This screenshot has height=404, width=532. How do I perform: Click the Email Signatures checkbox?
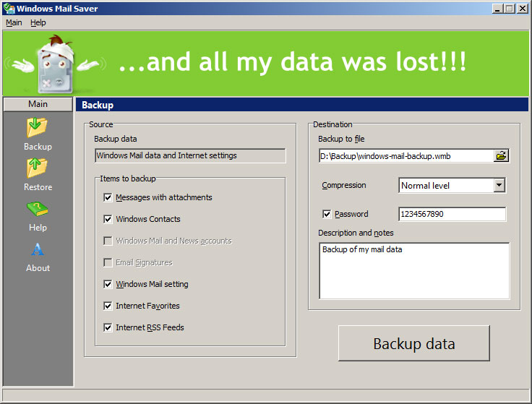coord(108,262)
